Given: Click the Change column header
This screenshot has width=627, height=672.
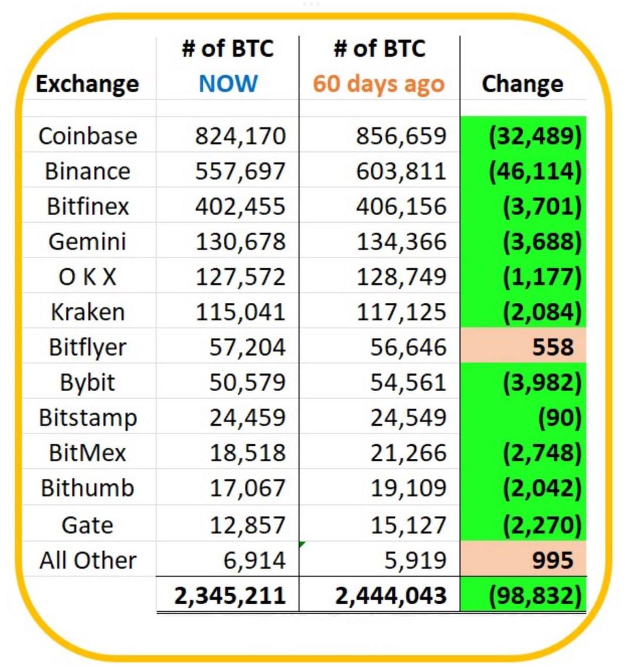Looking at the screenshot, I should pos(522,83).
